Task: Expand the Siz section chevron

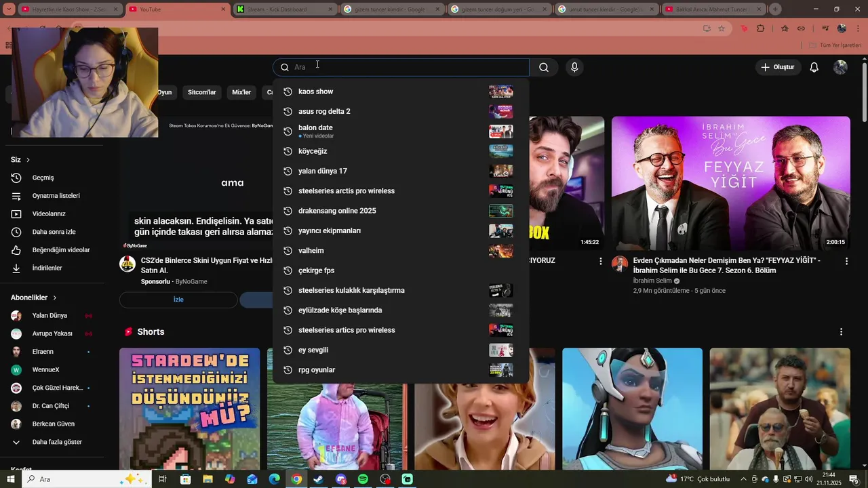Action: coord(28,160)
